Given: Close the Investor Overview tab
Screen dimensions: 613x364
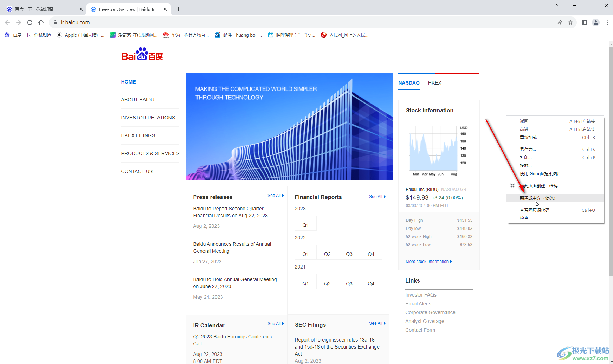Looking at the screenshot, I should click(x=165, y=9).
